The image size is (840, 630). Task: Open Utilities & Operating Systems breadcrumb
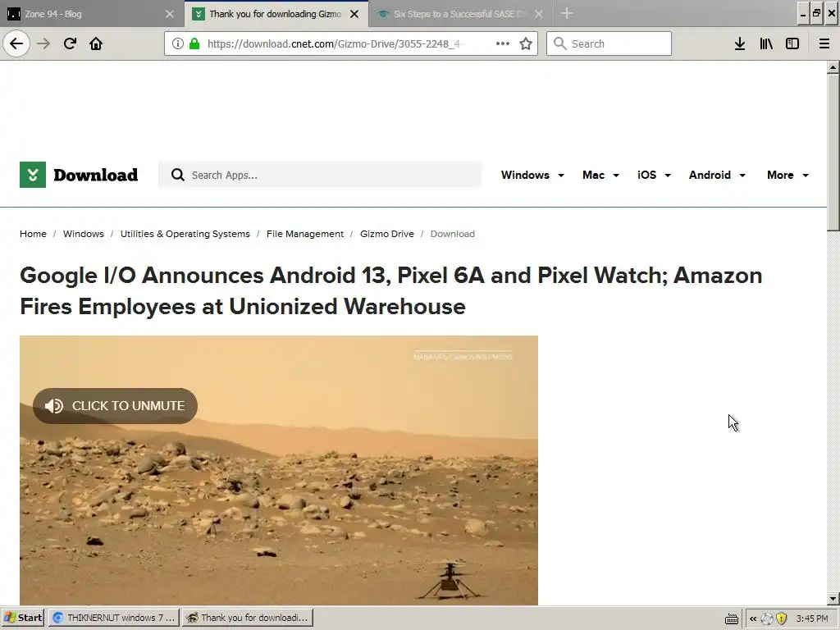point(185,234)
